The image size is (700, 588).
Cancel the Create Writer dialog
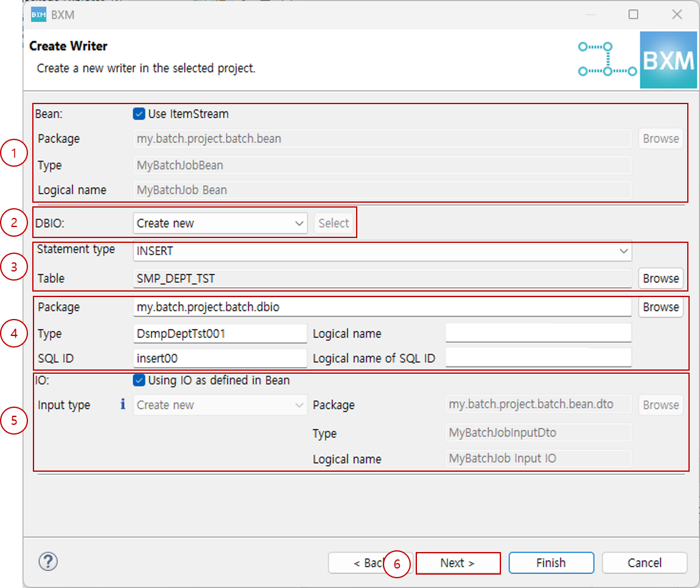coord(644,562)
